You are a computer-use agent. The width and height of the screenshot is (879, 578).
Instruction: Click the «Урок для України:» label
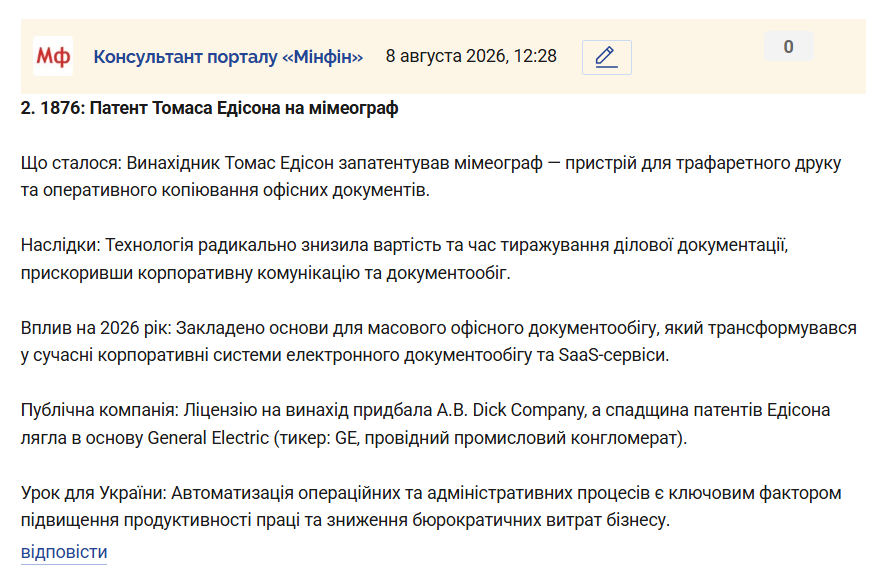(94, 493)
